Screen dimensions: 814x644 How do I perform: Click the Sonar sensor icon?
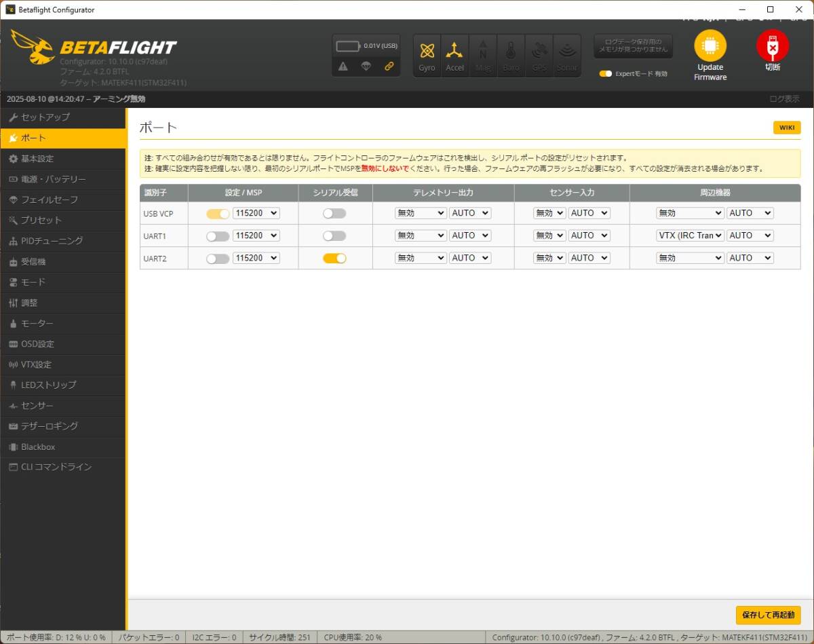pos(567,56)
